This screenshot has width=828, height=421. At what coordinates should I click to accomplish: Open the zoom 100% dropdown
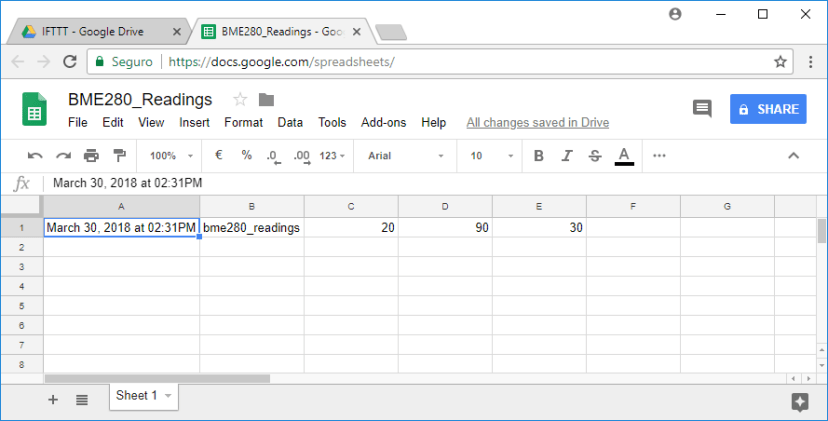click(168, 156)
